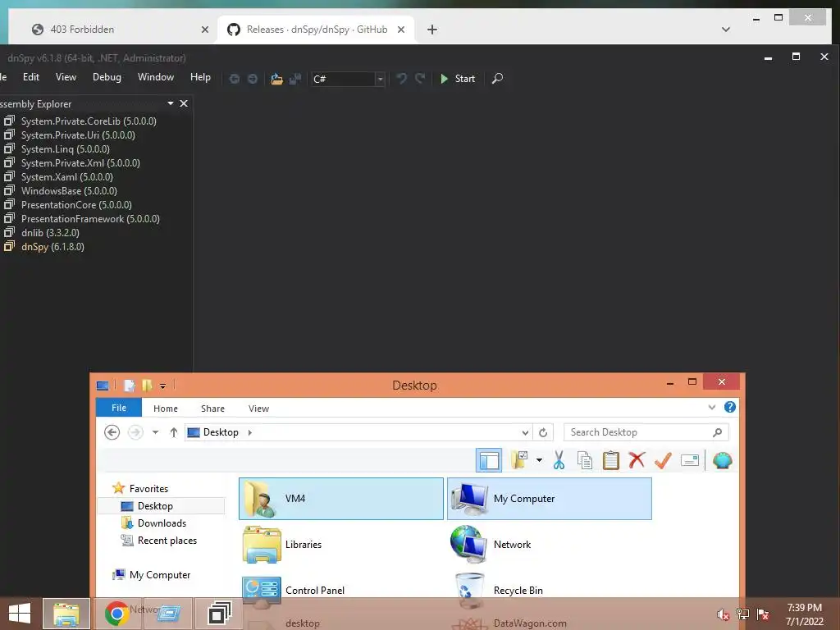Open Chrome from the taskbar
Screen dimensions: 840x630
point(116,614)
